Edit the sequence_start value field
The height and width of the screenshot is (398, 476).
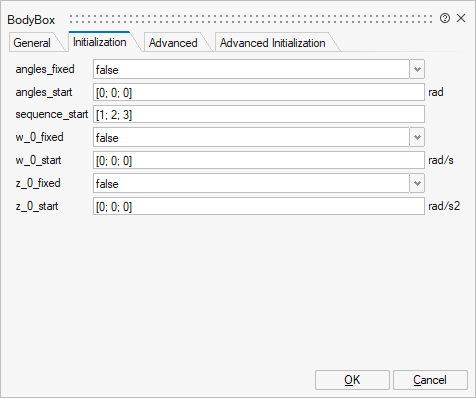click(x=259, y=114)
